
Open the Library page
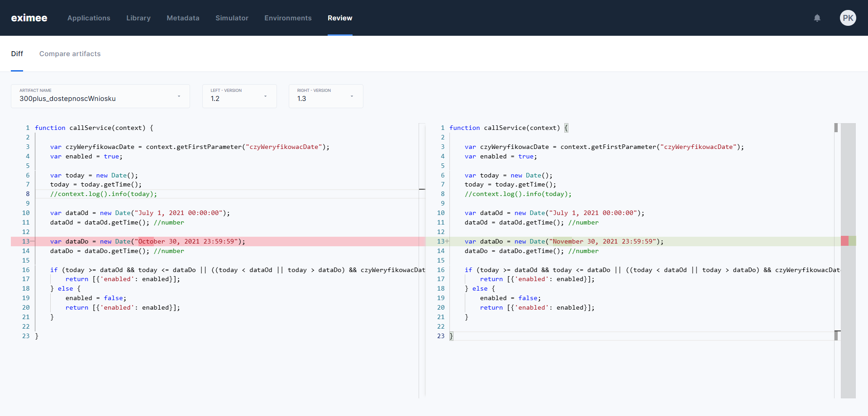click(138, 18)
